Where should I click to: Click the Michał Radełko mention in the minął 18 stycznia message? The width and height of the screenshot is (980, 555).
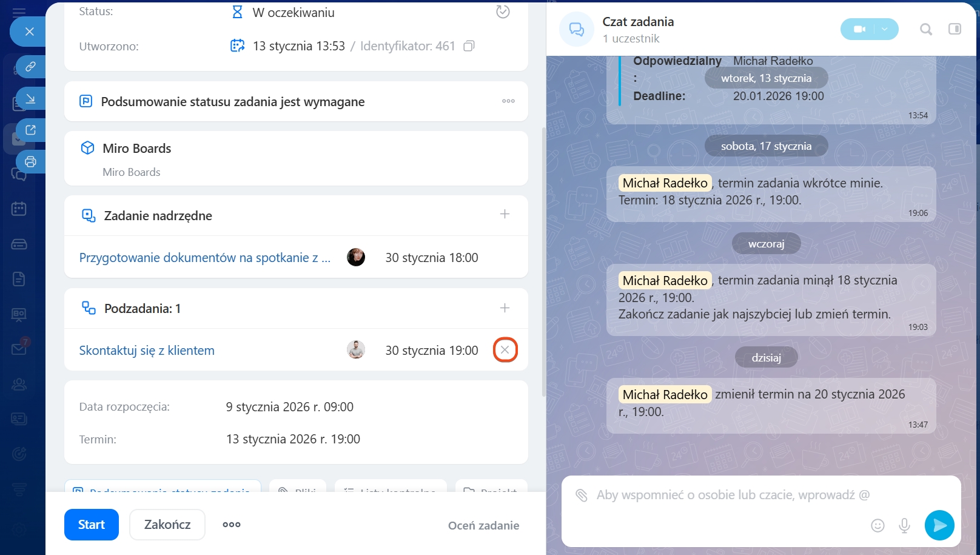click(665, 281)
